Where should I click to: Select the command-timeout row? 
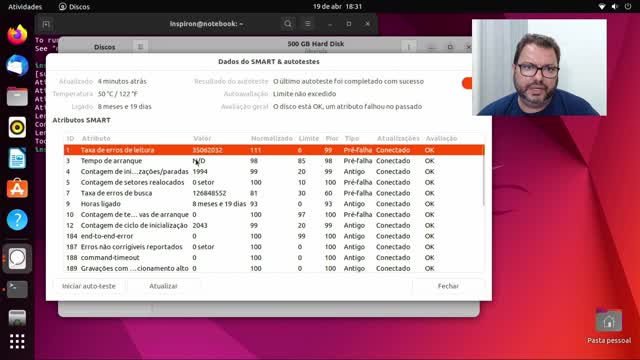point(274,258)
